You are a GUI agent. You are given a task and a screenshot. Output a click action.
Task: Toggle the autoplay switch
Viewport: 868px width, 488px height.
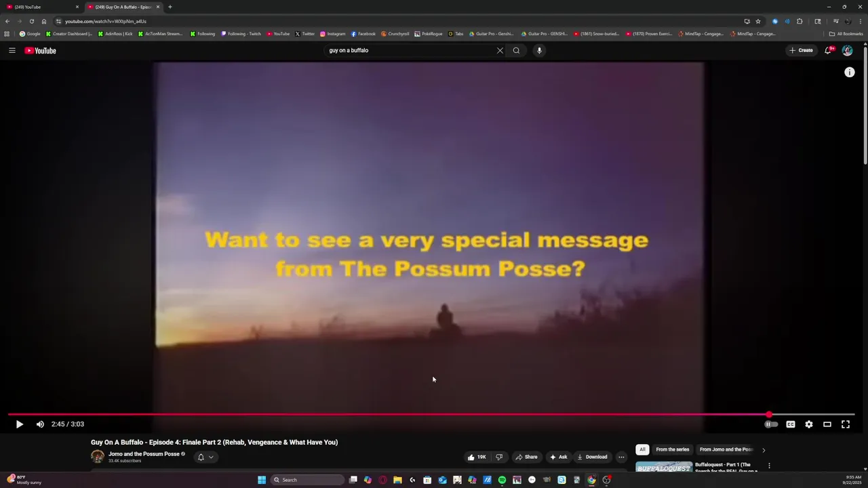771,424
